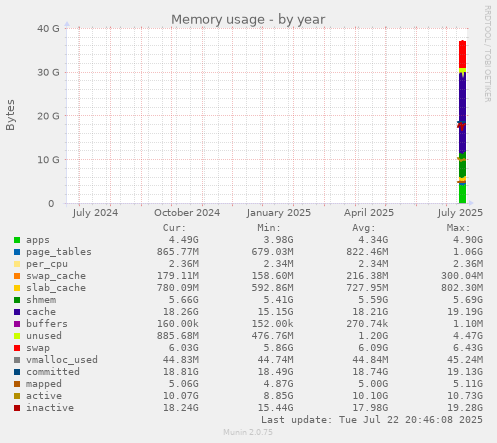Click the gray vmalloc_used legend swatch
Viewport: 497px width, 443px height.
coord(17,360)
